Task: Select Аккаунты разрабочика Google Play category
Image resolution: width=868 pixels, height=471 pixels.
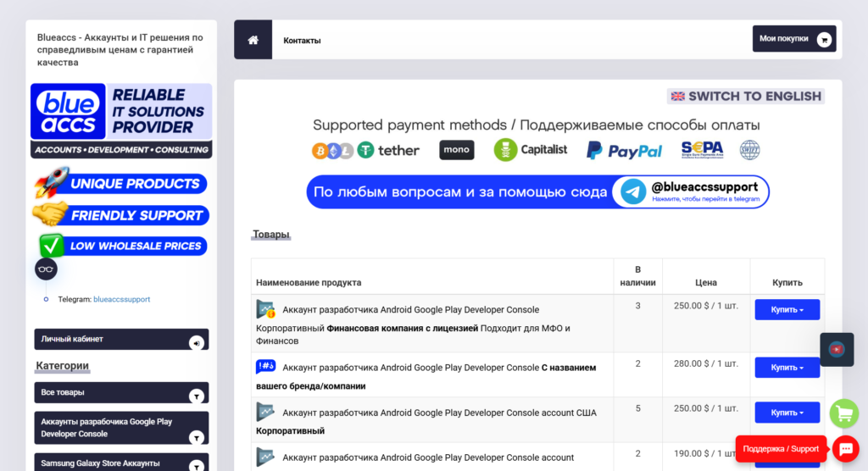Action: click(x=121, y=428)
